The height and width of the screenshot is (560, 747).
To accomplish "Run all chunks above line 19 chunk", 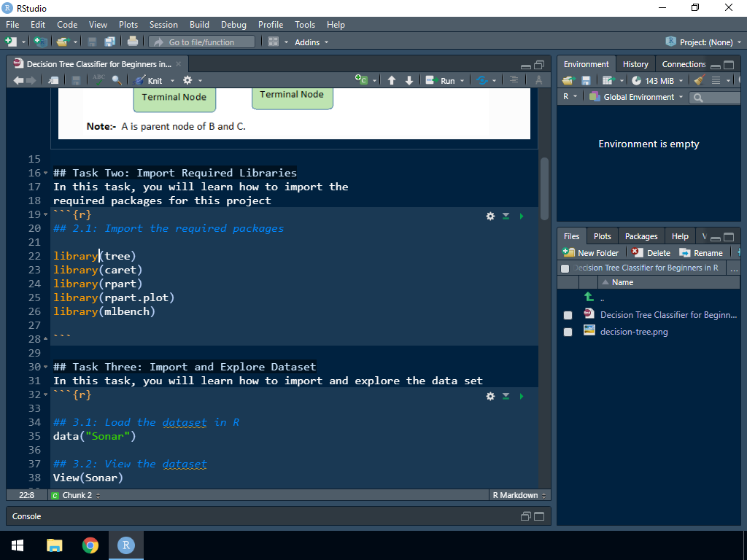I will pos(506,216).
